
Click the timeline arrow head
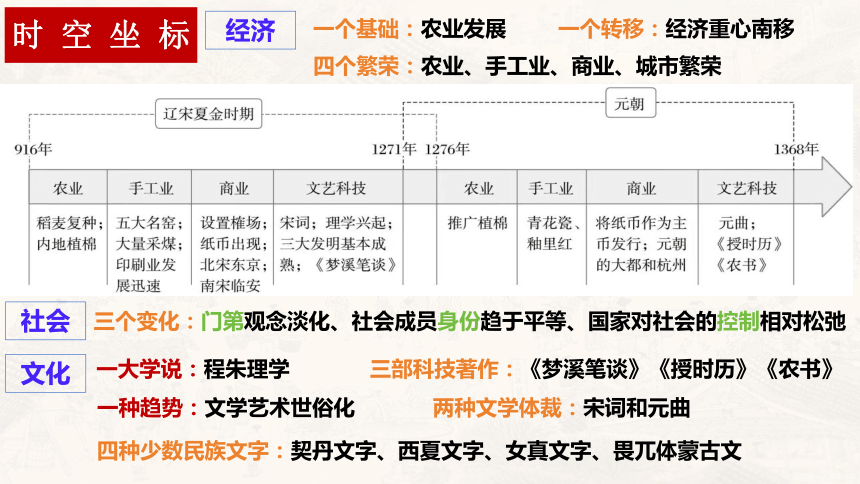[836, 187]
